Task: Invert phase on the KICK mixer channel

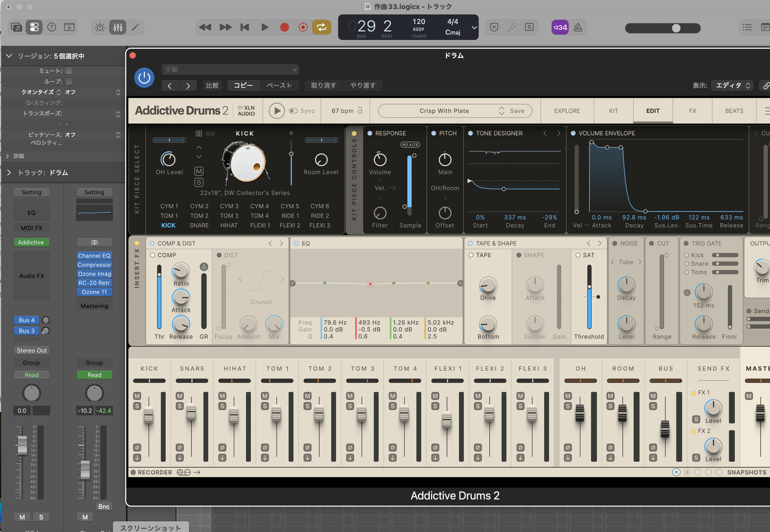Action: point(137,448)
